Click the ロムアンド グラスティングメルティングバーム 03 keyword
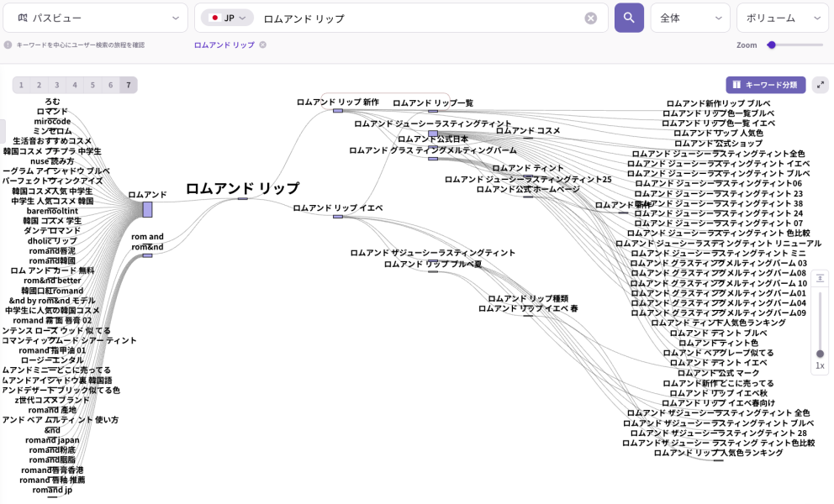The width and height of the screenshot is (834, 504). click(718, 263)
